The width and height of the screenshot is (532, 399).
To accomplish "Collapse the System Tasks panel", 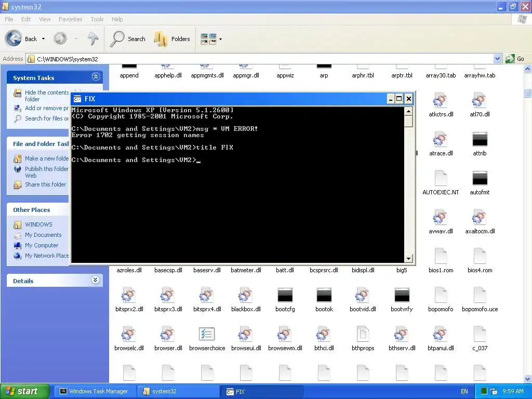I will click(x=96, y=77).
